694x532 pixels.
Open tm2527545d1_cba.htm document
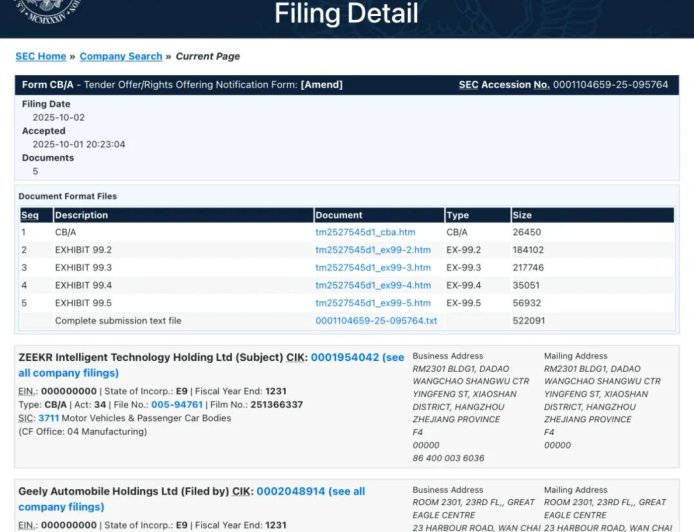[x=365, y=232]
